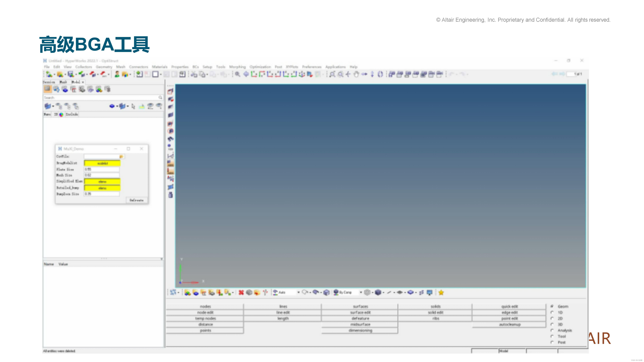Screen dimensions: 644x362
Task: Click the blue component view icon in browser
Action: click(x=65, y=89)
